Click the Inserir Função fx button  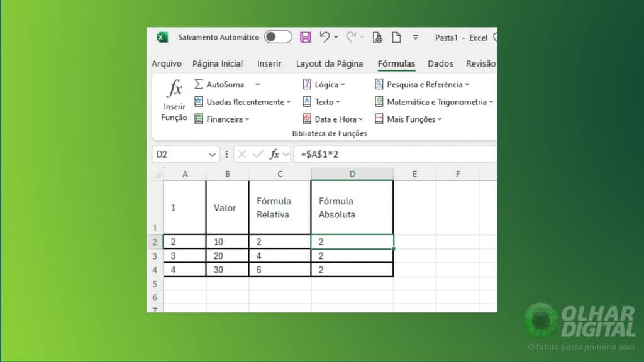174,99
